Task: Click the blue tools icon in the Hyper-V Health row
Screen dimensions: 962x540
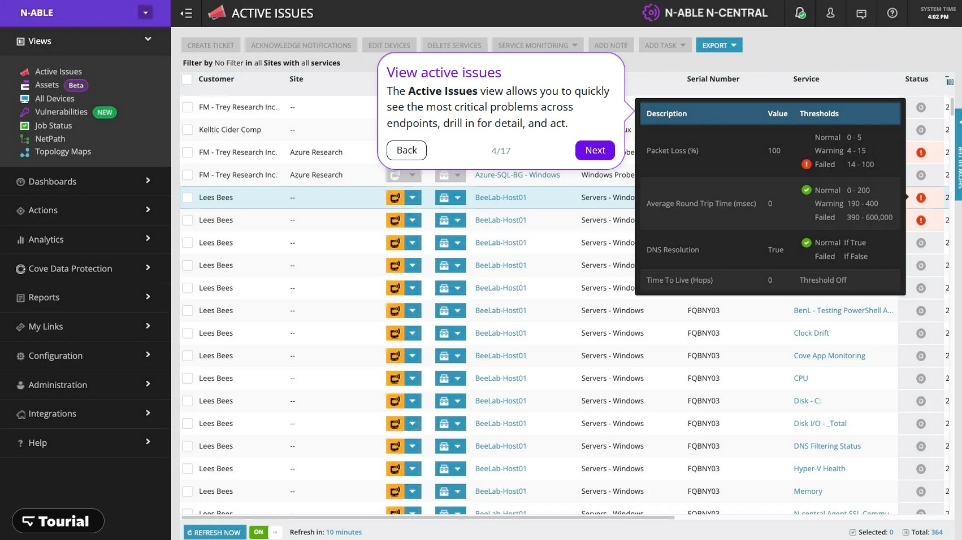Action: [x=444, y=469]
